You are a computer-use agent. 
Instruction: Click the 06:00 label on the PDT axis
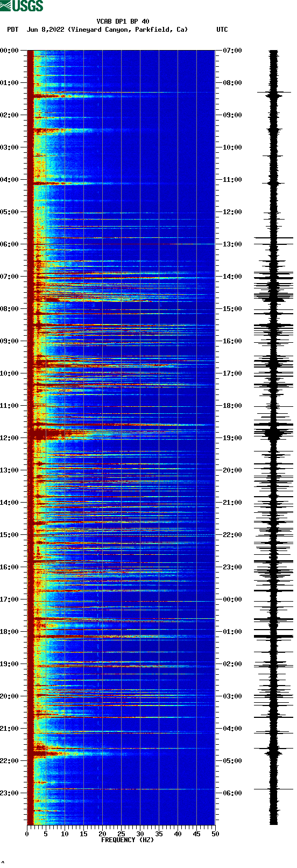coord(9,244)
